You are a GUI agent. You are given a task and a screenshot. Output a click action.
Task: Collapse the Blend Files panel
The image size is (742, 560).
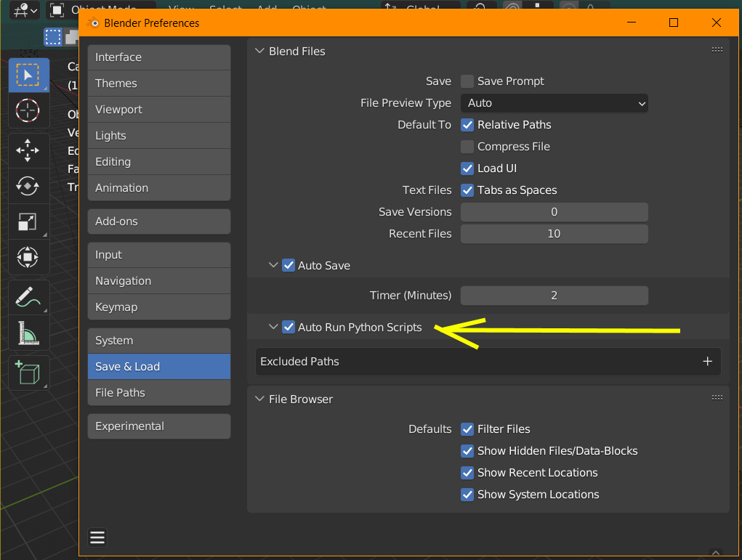click(259, 52)
